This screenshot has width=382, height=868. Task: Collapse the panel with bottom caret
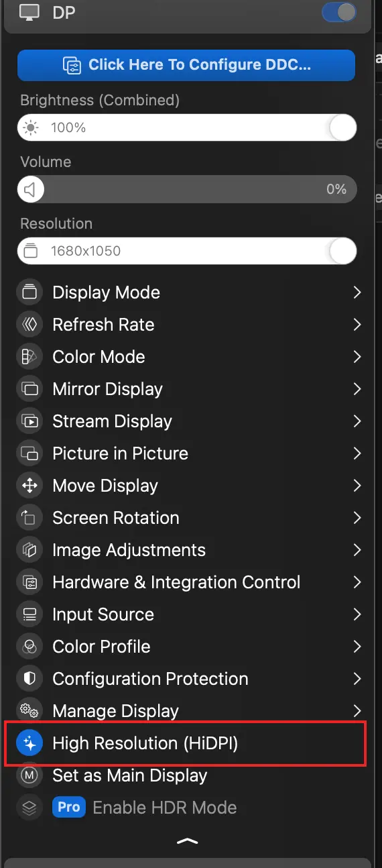click(188, 841)
